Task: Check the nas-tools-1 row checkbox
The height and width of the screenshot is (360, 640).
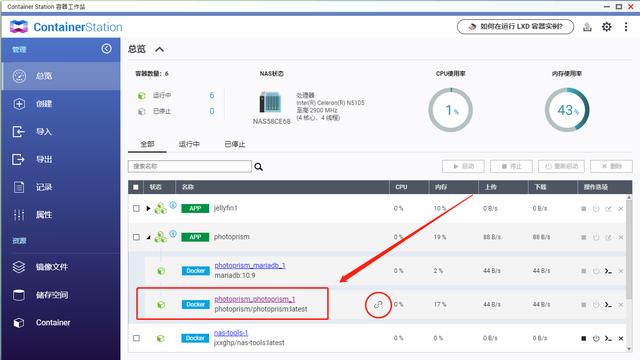Action: pos(136,338)
